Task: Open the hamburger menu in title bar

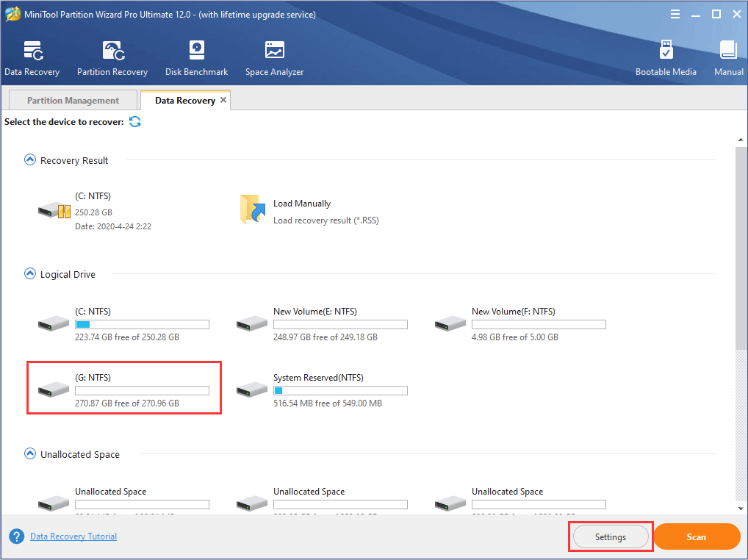Action: click(675, 14)
